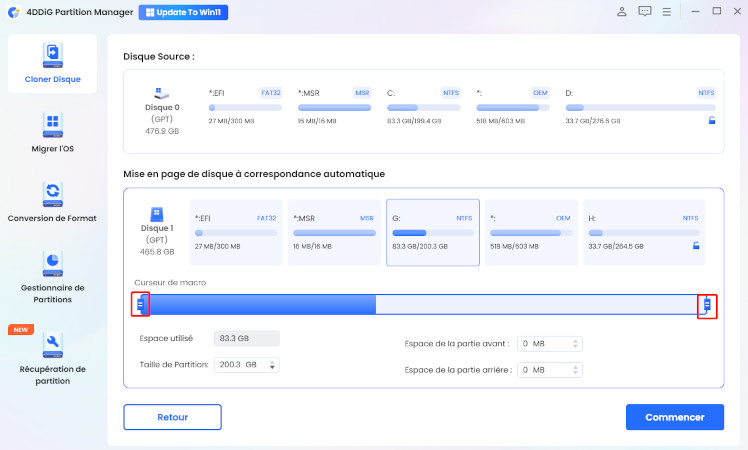Open the Récupération de partition icon

point(53,345)
